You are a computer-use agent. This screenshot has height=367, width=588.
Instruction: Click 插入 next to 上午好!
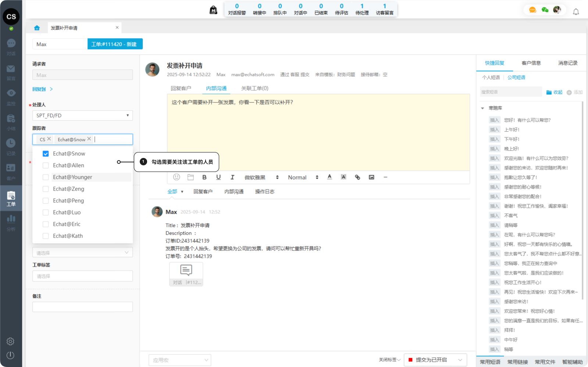494,130
